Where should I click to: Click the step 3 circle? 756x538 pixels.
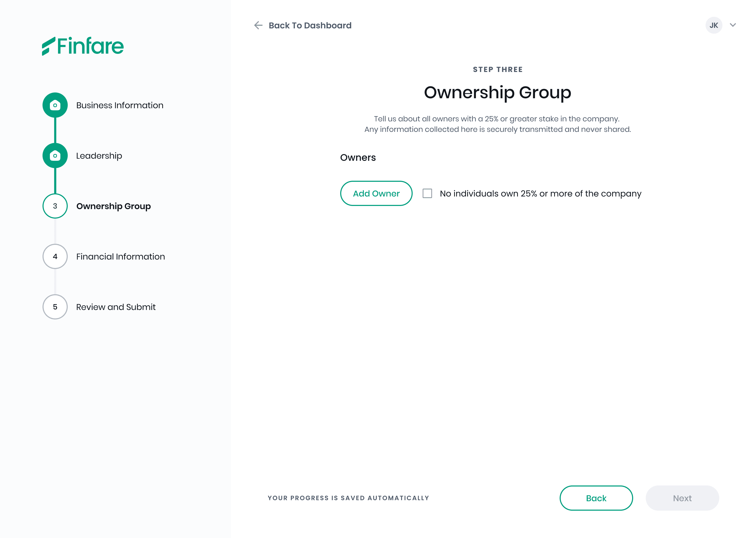[55, 206]
